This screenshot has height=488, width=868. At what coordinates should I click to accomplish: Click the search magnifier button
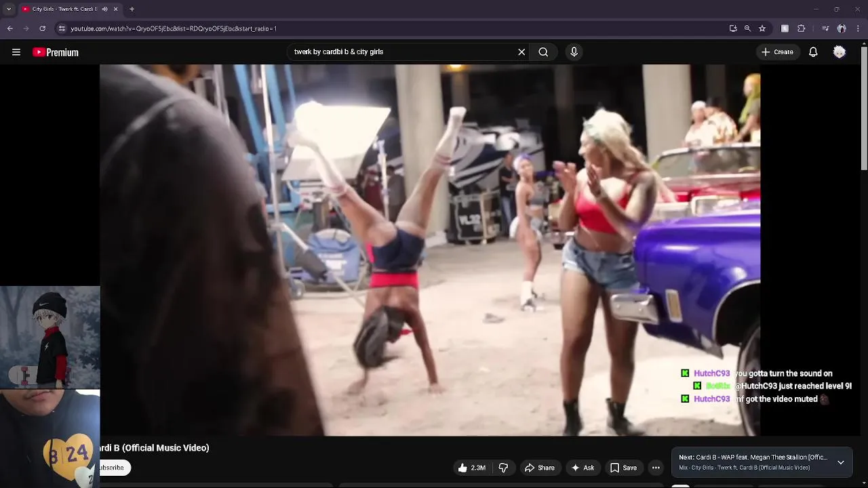[x=543, y=52]
